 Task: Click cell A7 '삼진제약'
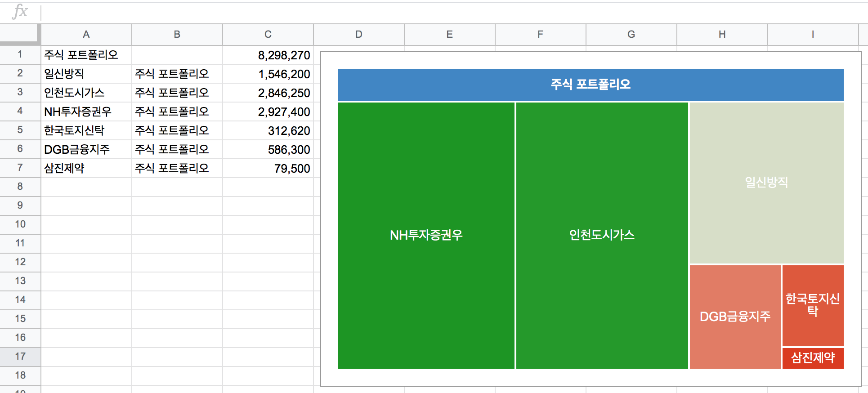tap(86, 168)
